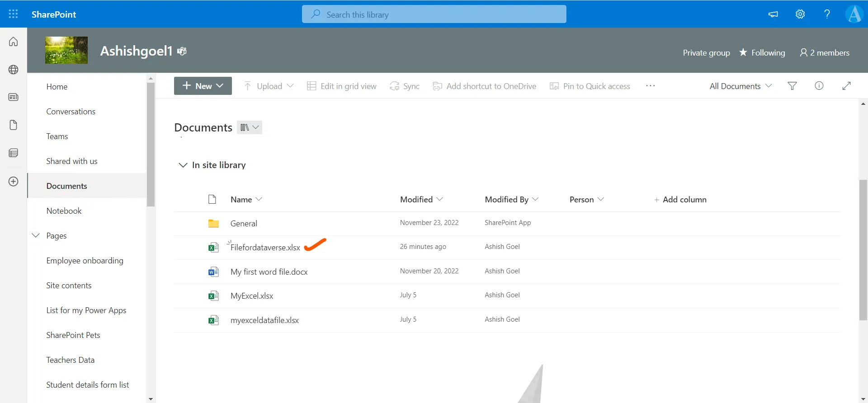
Task: Open Filefordataverse.xlsx file name
Action: (x=265, y=247)
